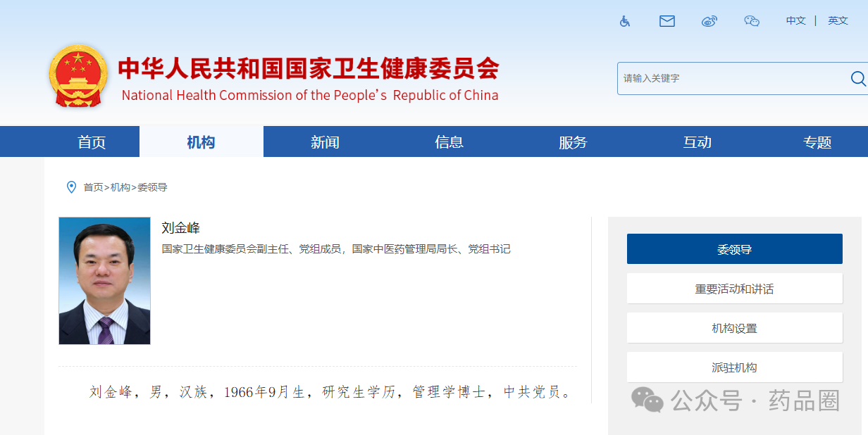Click the Weibo icon in header

coord(709,21)
